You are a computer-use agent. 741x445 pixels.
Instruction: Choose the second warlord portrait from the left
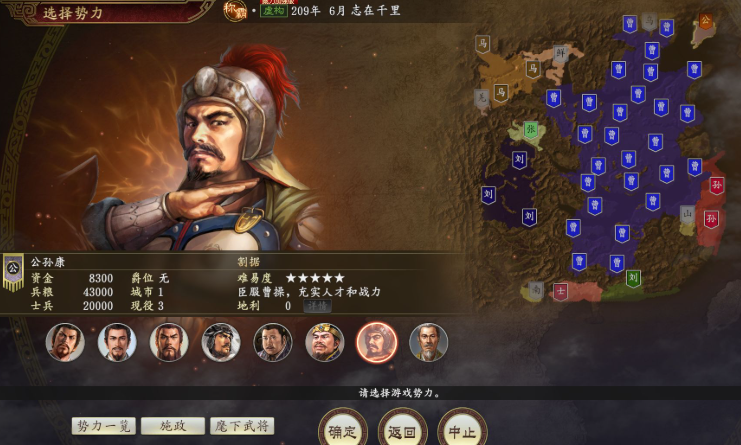117,342
